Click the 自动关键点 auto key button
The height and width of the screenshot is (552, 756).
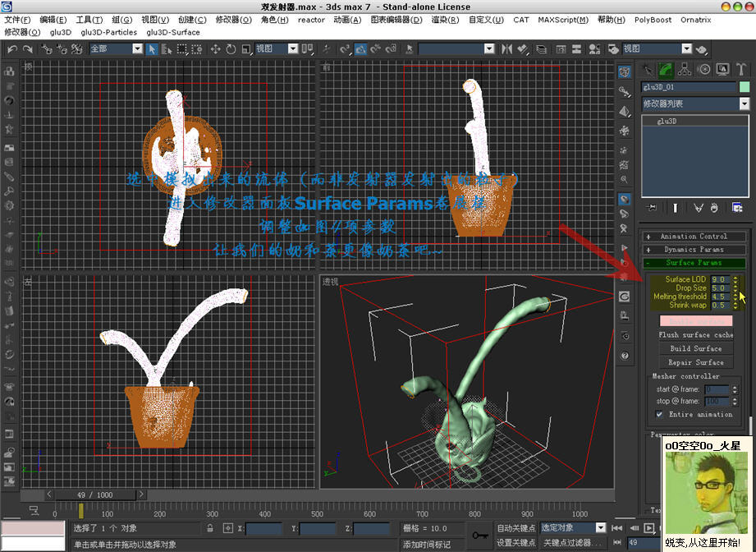(515, 528)
